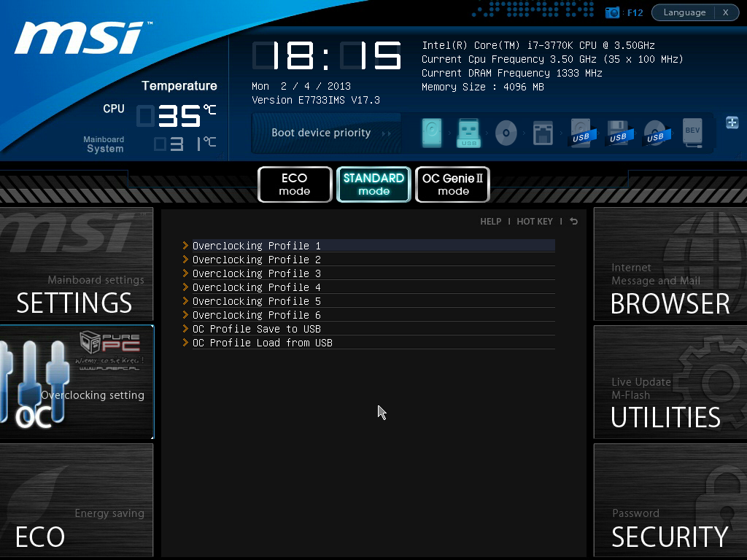
Task: Click the 18:15 clock display
Action: pyautogui.click(x=327, y=55)
